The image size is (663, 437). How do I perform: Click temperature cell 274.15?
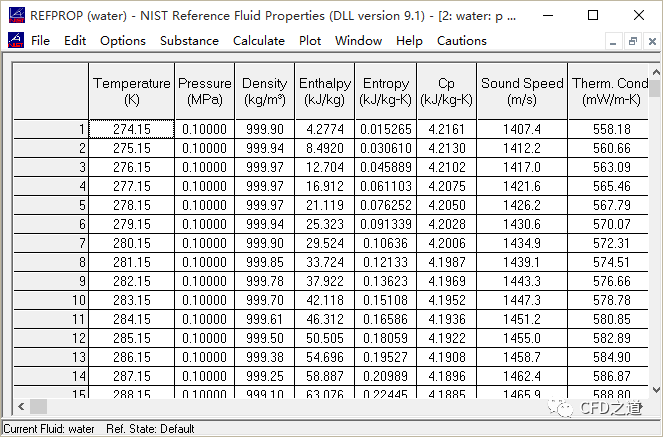(x=132, y=129)
